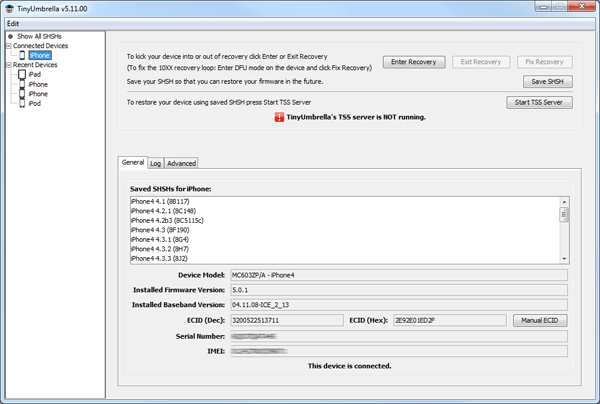
Task: Click the connected iPhone device icon
Action: [x=22, y=55]
